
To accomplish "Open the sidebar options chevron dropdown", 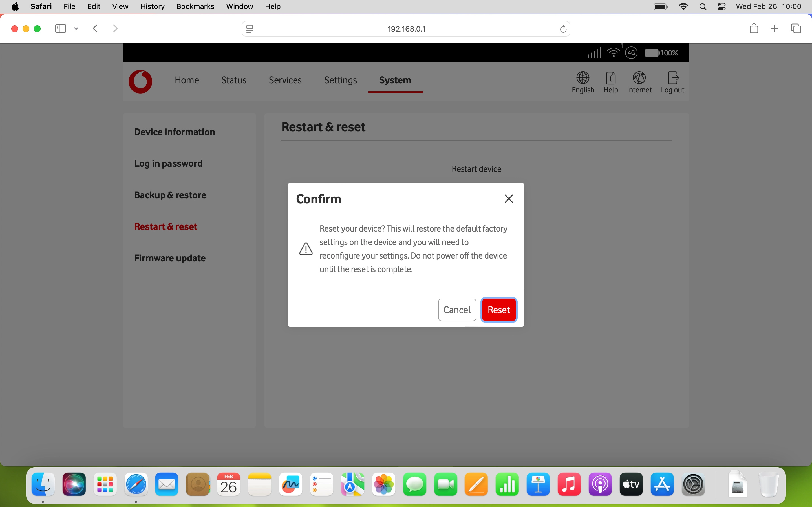I will pos(76,28).
